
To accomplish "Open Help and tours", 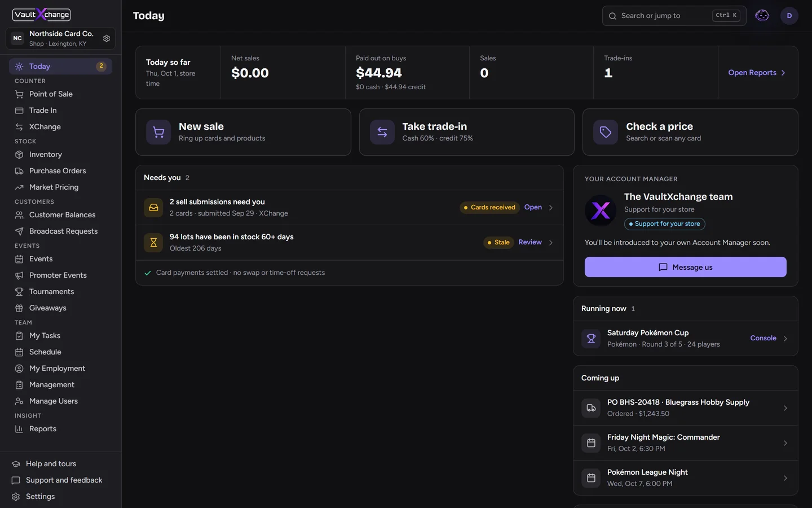I will (x=60, y=464).
